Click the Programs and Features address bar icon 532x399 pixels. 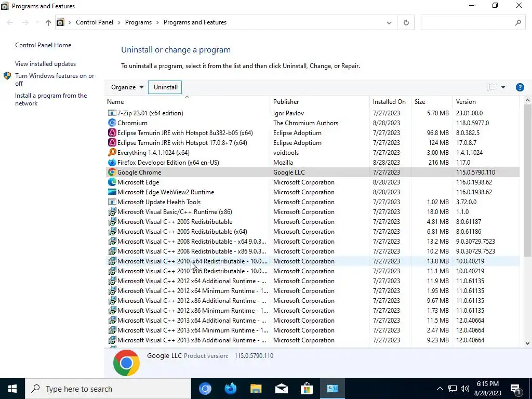tap(60, 22)
